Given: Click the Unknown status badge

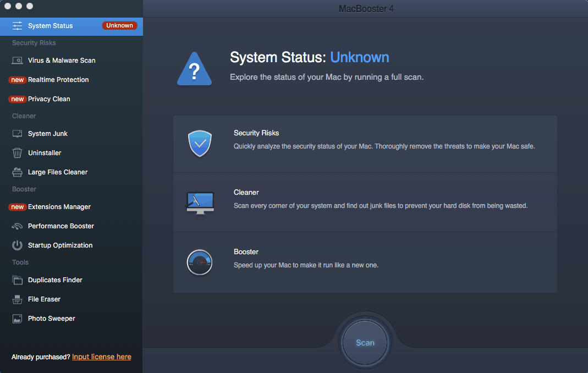Looking at the screenshot, I should 120,25.
